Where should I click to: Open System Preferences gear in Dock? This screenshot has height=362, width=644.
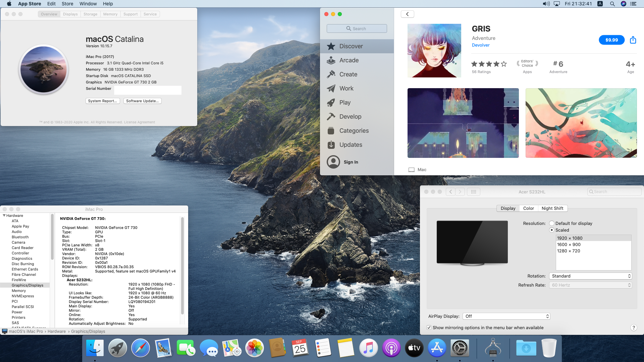point(460,348)
